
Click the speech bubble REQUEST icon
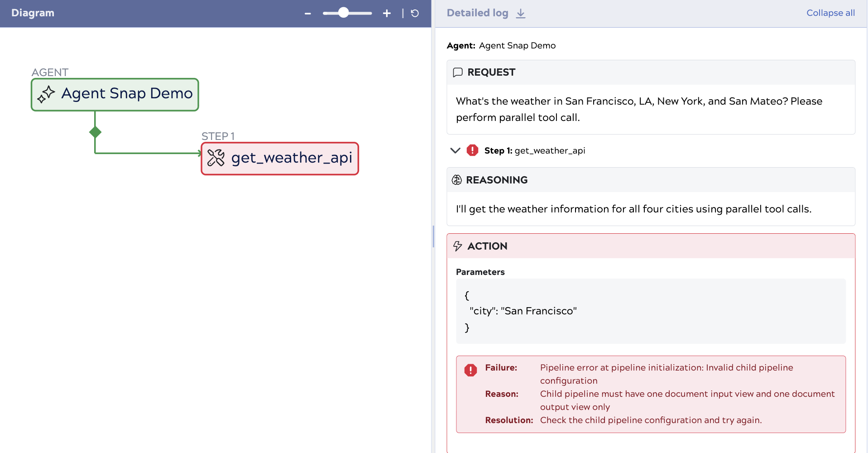tap(458, 72)
